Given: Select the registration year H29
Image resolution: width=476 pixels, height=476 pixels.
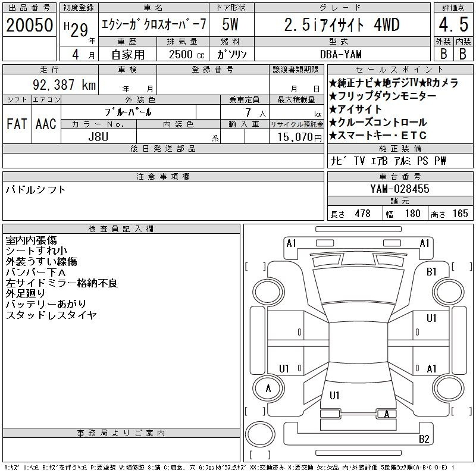Looking at the screenshot, I should coord(76,29).
